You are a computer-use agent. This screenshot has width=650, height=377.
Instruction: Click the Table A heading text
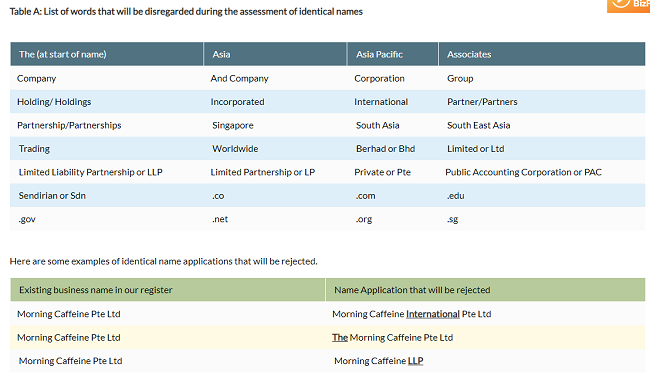pos(186,12)
